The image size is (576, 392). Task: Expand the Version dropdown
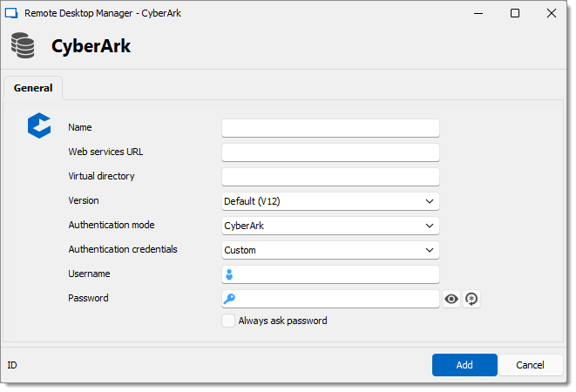click(x=330, y=201)
